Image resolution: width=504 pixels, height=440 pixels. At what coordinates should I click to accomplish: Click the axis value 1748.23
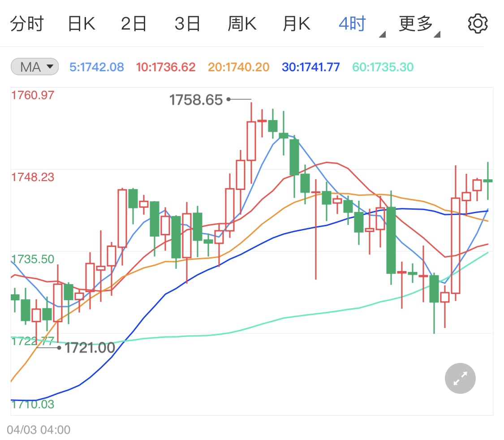pos(33,177)
